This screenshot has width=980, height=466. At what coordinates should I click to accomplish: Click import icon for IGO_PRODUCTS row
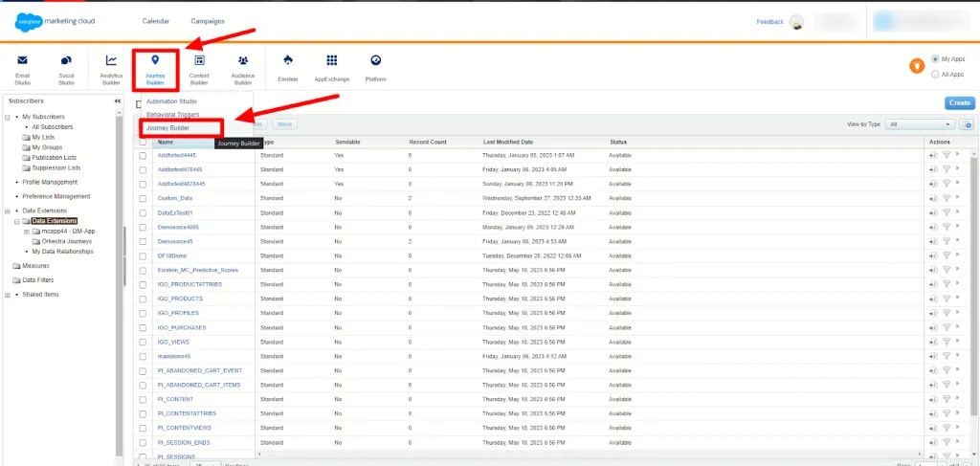(934, 299)
